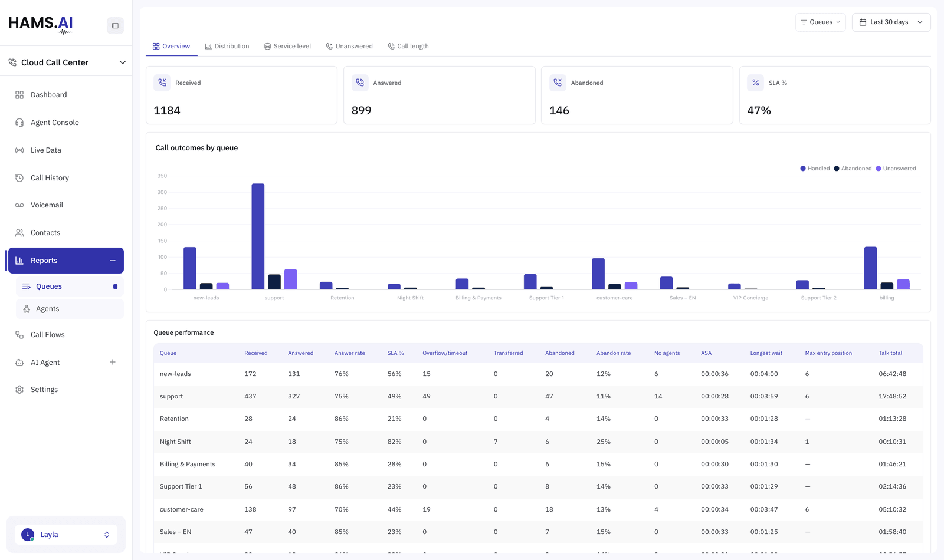Open the Queues report submenu item
This screenshot has width=944, height=560.
click(x=70, y=286)
